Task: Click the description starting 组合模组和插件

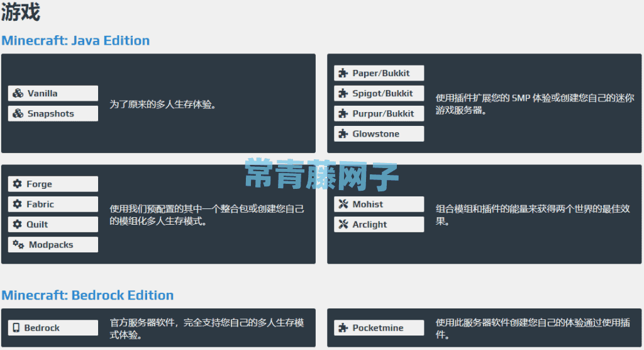Action: coord(533,215)
